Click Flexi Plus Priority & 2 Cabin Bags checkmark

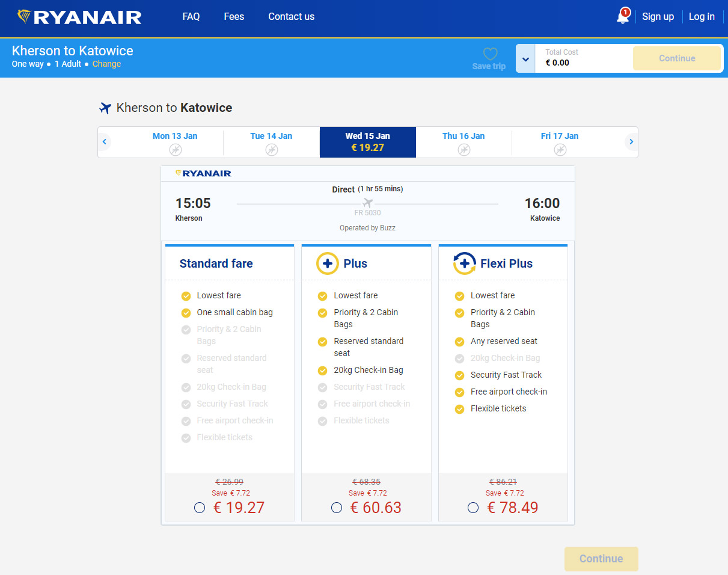(459, 312)
